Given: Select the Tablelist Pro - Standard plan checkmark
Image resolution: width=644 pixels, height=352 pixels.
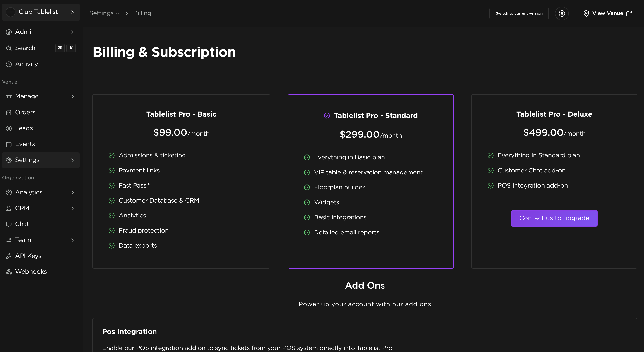Looking at the screenshot, I should coord(327,116).
